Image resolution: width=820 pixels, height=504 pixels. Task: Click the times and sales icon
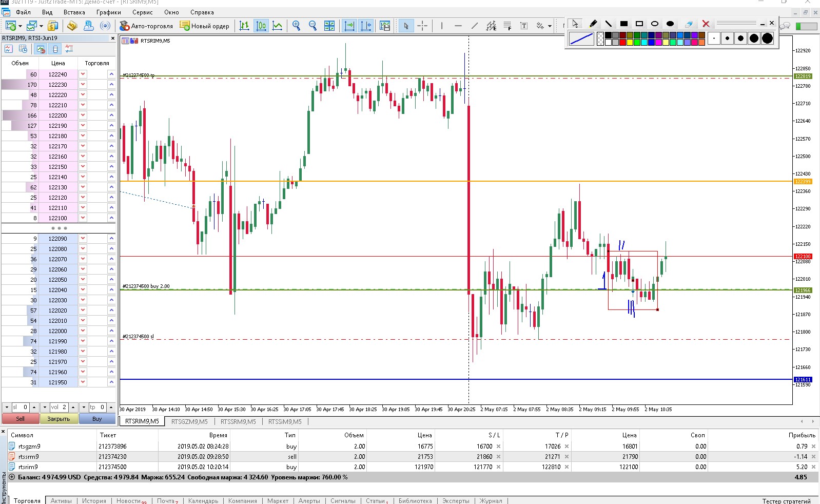[23, 49]
